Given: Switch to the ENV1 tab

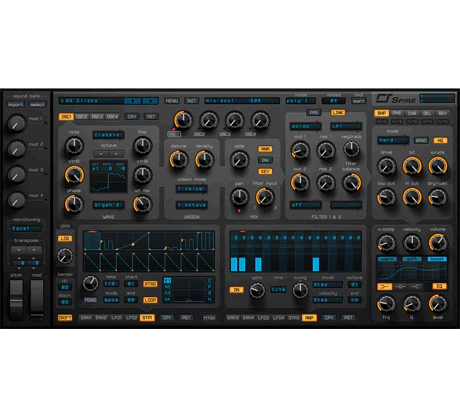Looking at the screenshot, I should 86,318.
